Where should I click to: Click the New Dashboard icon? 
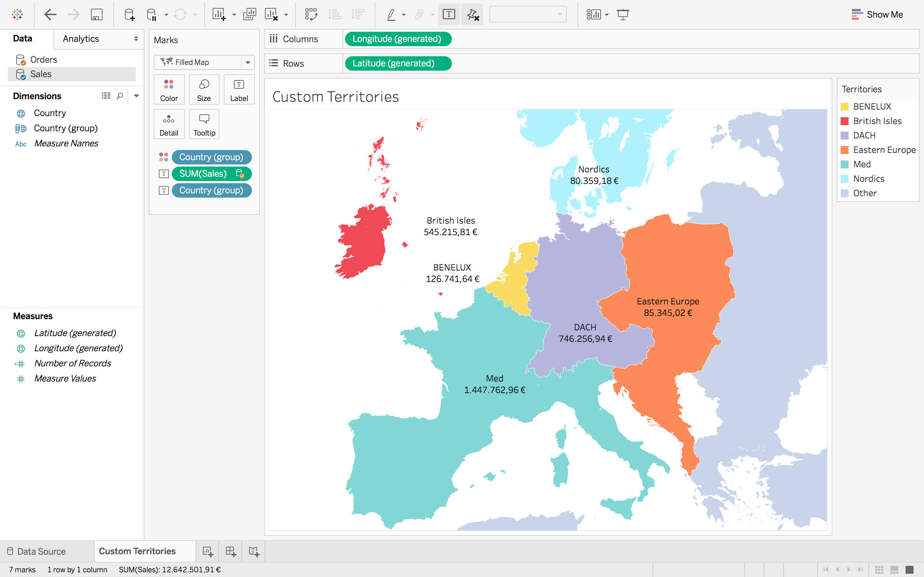click(x=231, y=551)
